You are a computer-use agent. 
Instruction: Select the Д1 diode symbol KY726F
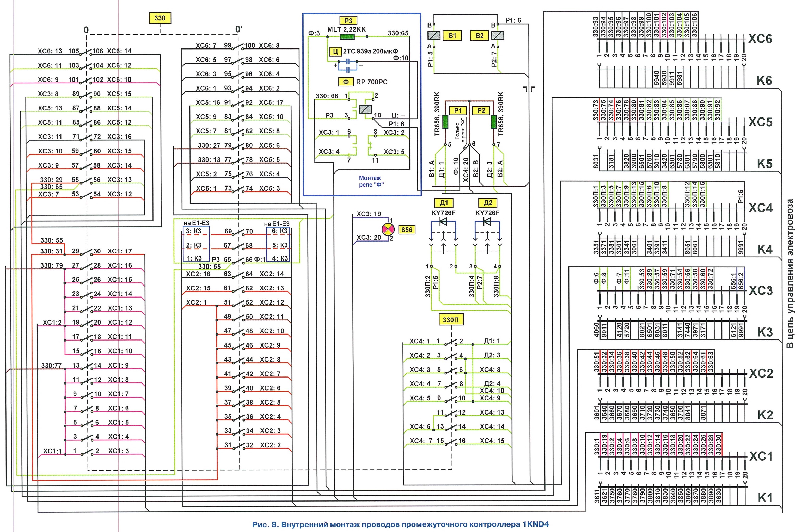click(443, 222)
